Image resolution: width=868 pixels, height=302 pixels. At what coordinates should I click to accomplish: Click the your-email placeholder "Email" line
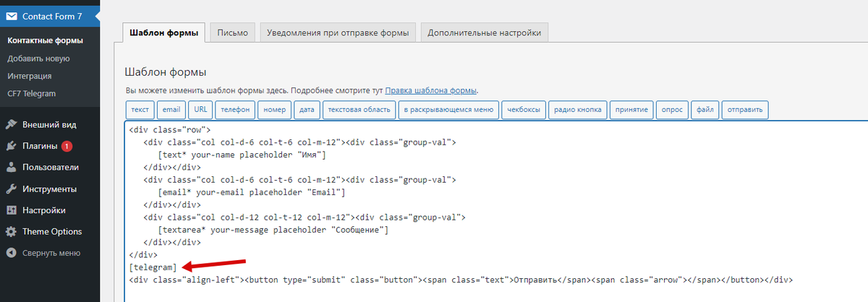(251, 192)
